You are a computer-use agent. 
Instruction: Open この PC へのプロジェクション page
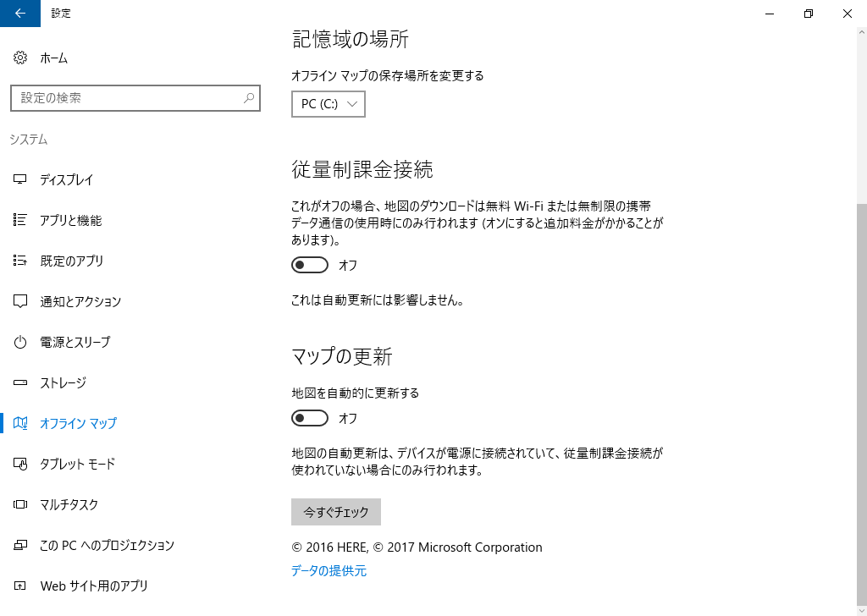(x=107, y=546)
